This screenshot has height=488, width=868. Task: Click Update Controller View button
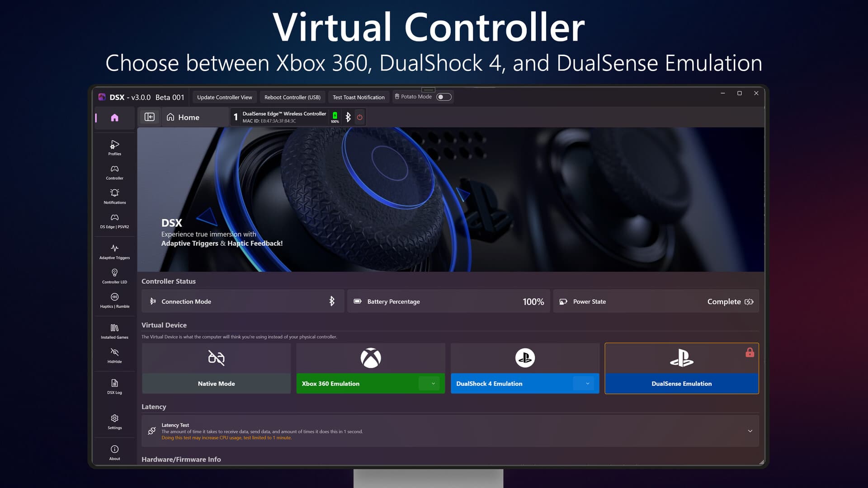224,97
